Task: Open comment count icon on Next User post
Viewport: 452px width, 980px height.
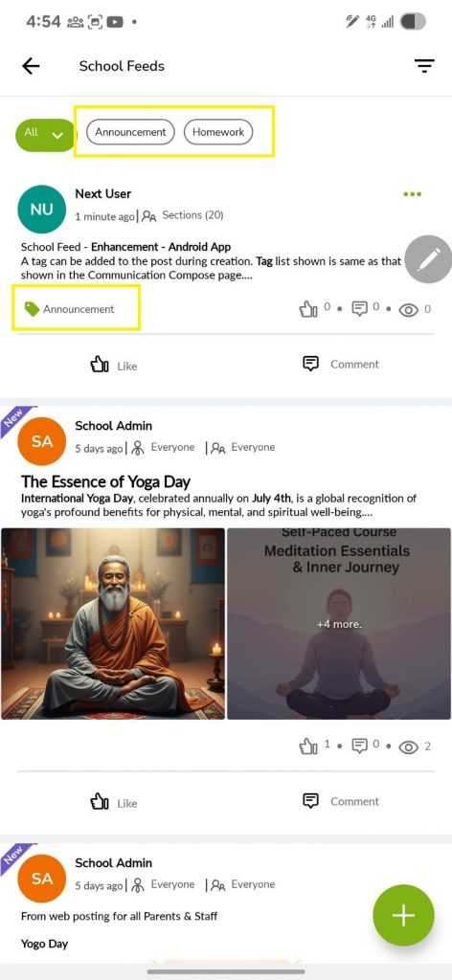Action: coord(359,309)
